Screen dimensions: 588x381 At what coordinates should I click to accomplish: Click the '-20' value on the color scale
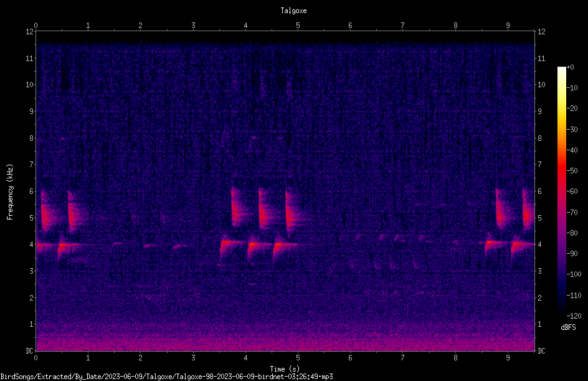572,108
